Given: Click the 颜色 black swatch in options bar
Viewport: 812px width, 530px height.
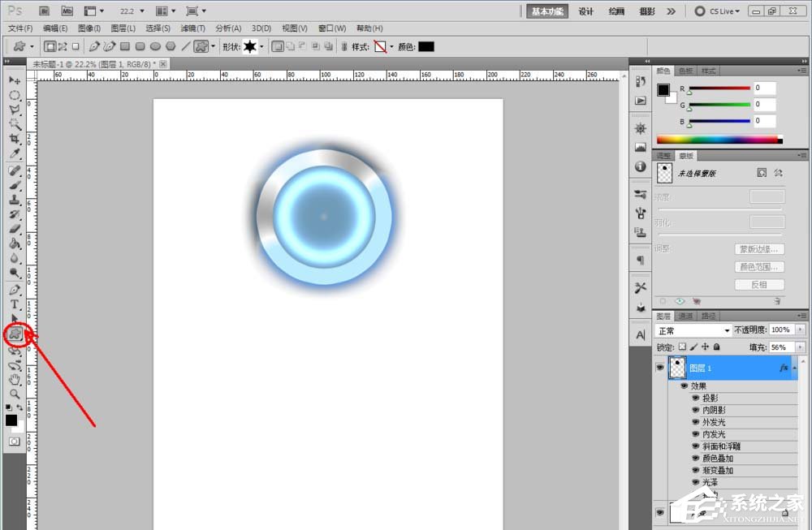Looking at the screenshot, I should [x=426, y=46].
